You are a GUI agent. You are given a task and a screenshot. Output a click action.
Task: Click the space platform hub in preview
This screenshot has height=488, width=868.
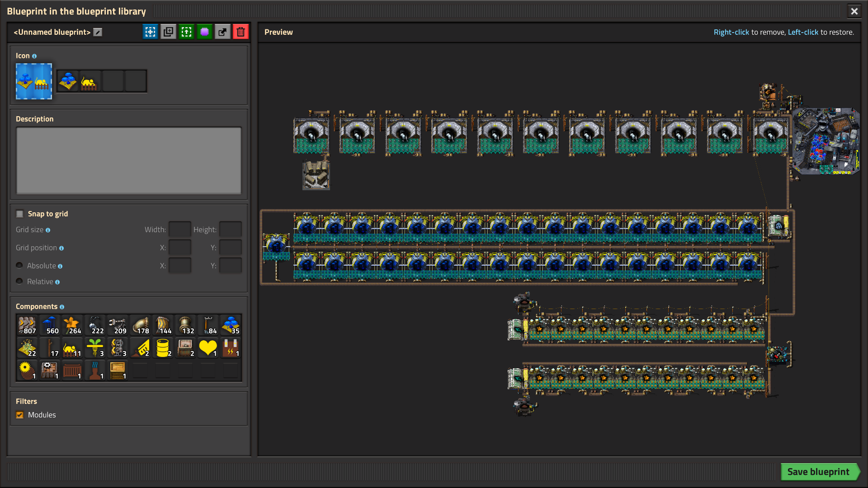tap(826, 141)
